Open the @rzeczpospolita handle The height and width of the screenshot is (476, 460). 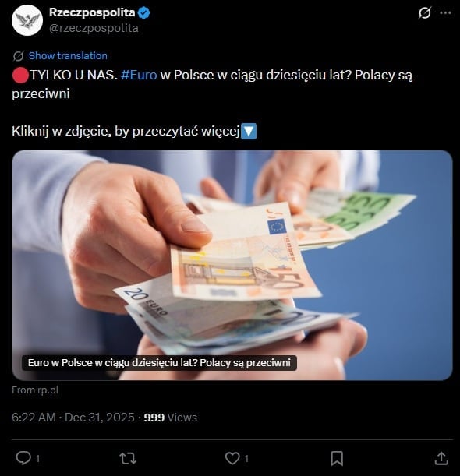pyautogui.click(x=94, y=28)
